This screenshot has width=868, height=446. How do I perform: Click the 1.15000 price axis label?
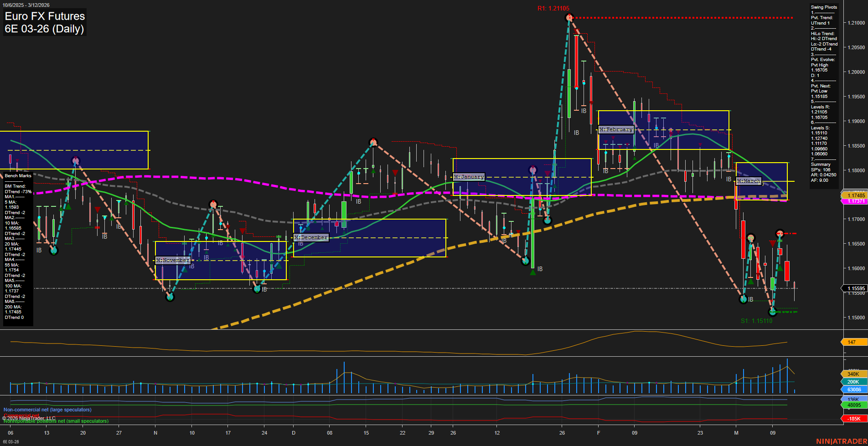(856, 318)
